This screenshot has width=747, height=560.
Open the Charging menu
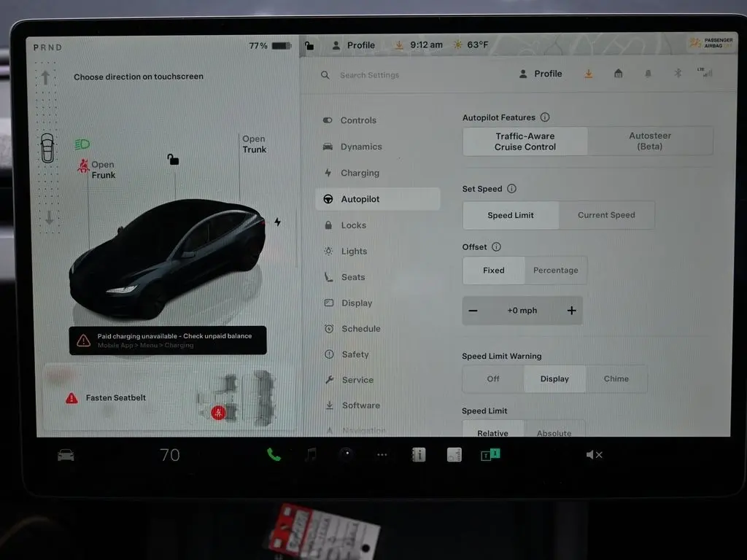point(378,173)
